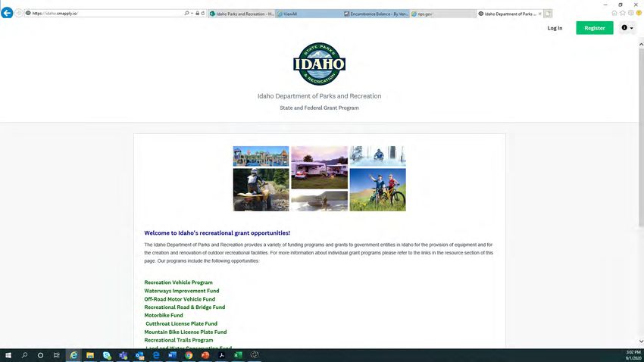Image resolution: width=644 pixels, height=362 pixels.
Task: Open a new browser tab
Action: pos(548,14)
